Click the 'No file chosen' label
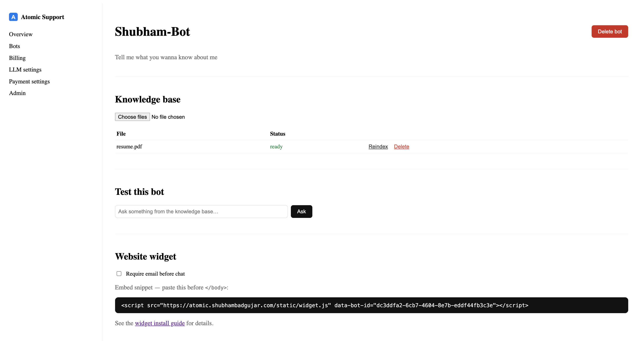 pos(168,117)
